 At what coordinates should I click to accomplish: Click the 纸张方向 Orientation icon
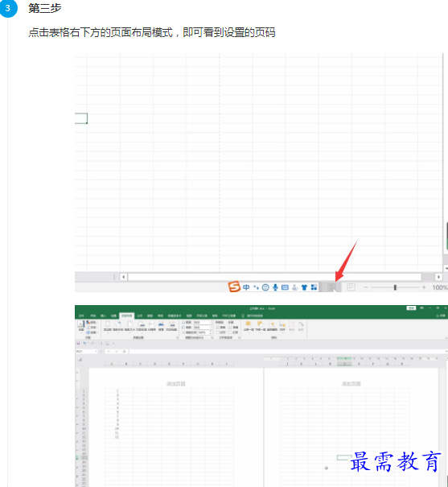pos(118,325)
